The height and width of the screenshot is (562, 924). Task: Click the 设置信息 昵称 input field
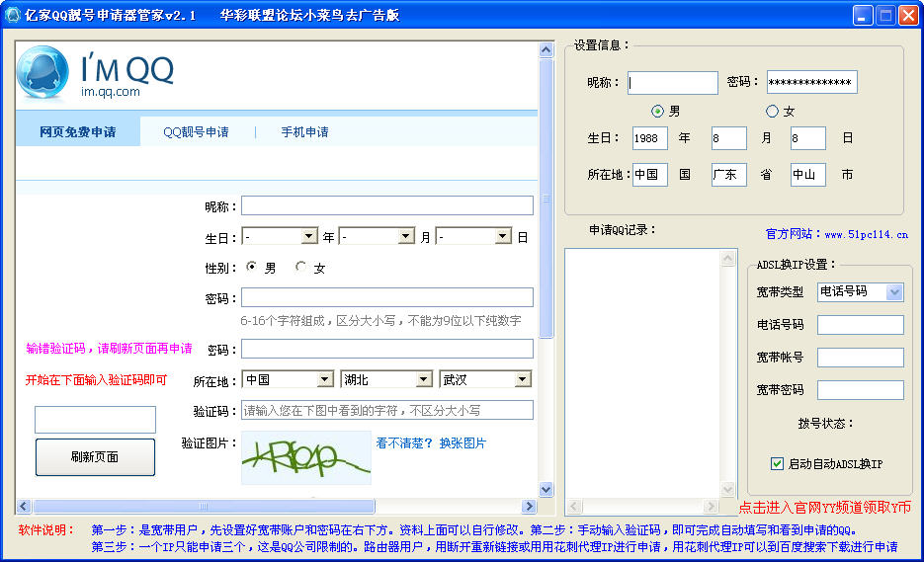click(673, 83)
